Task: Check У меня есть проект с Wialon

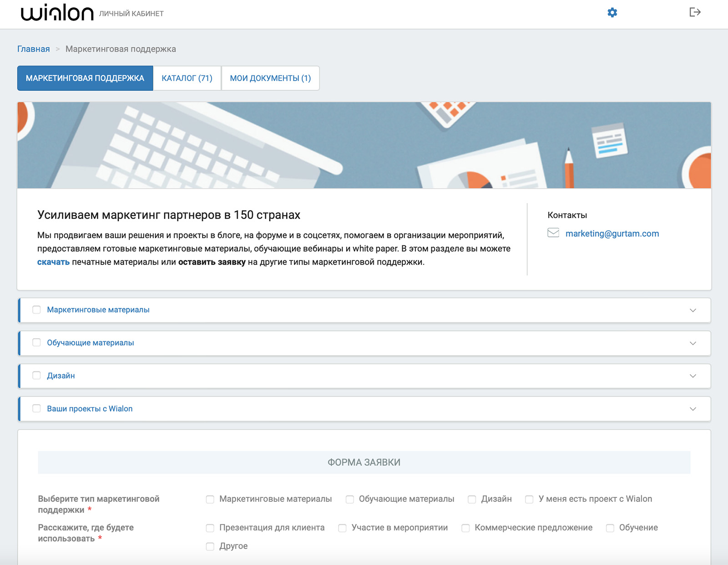Action: pyautogui.click(x=529, y=499)
